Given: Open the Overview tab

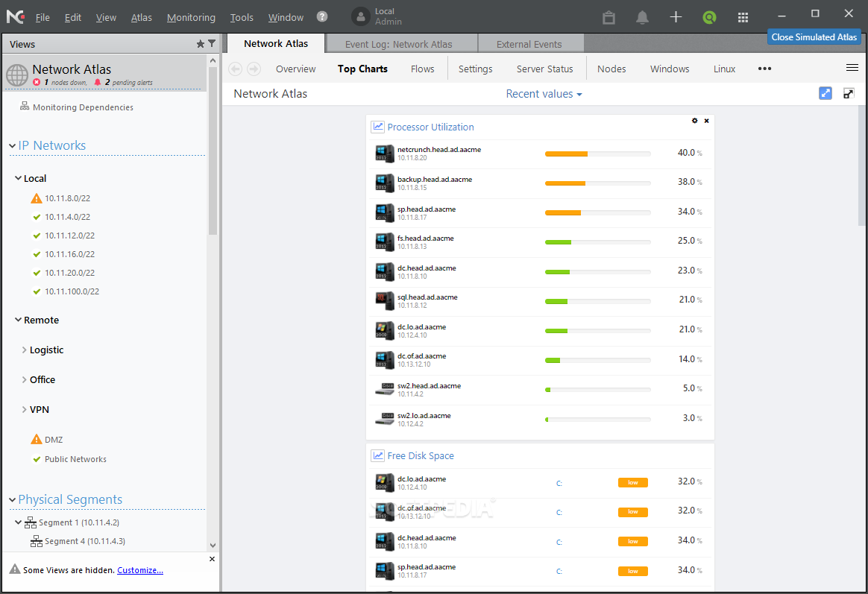Looking at the screenshot, I should (295, 69).
